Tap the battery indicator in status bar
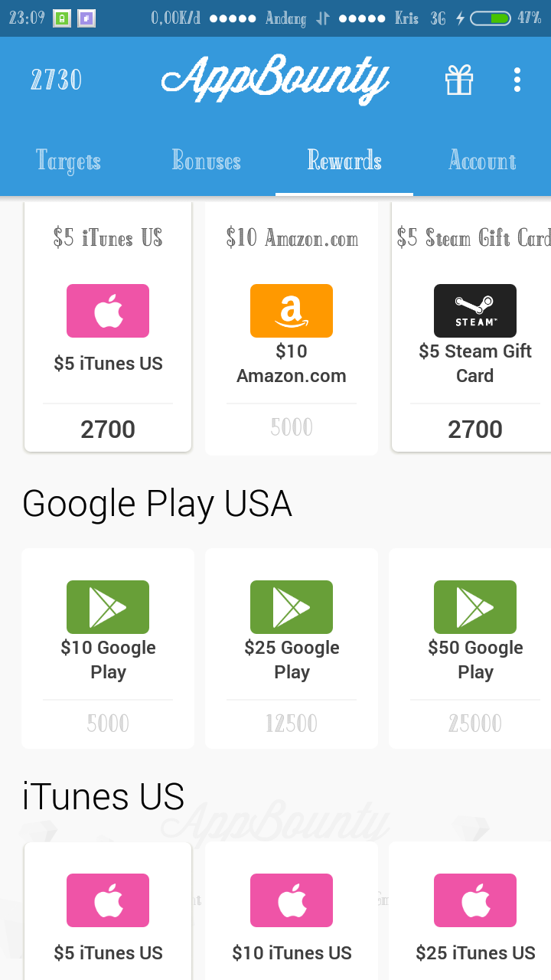Viewport: 551px width, 980px height. (491, 18)
